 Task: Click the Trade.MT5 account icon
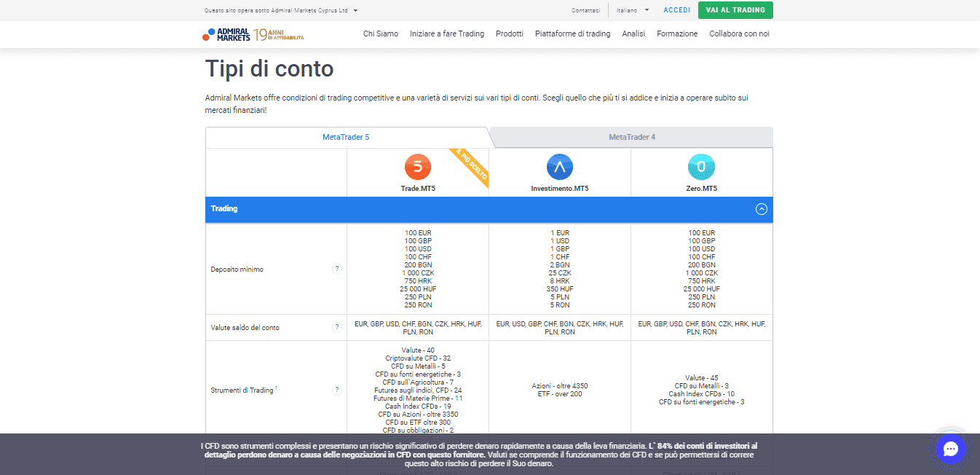pos(417,168)
